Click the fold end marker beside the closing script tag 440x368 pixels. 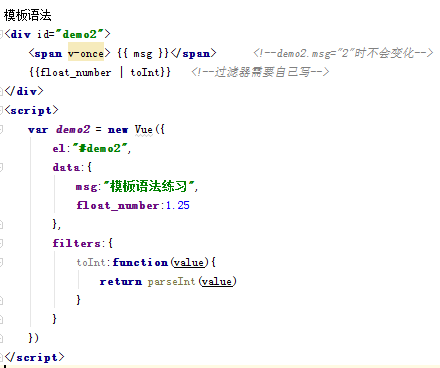click(x=1, y=357)
